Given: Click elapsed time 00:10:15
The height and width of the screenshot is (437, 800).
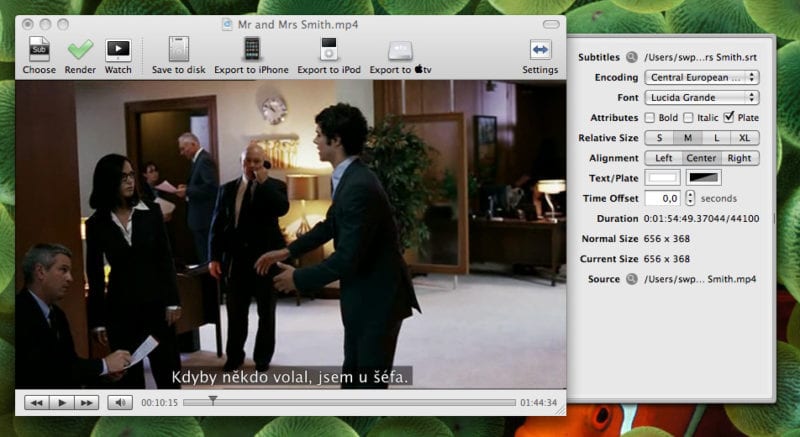Looking at the screenshot, I should point(160,403).
